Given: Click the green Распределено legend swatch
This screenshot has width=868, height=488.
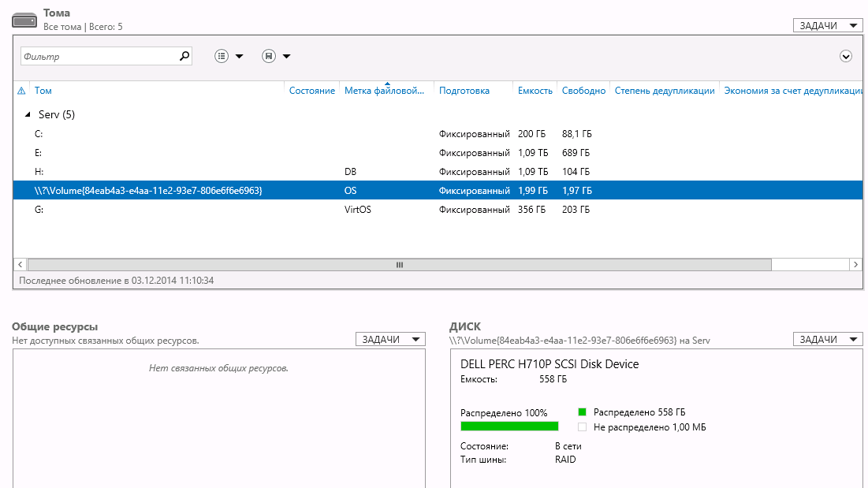Looking at the screenshot, I should click(582, 412).
